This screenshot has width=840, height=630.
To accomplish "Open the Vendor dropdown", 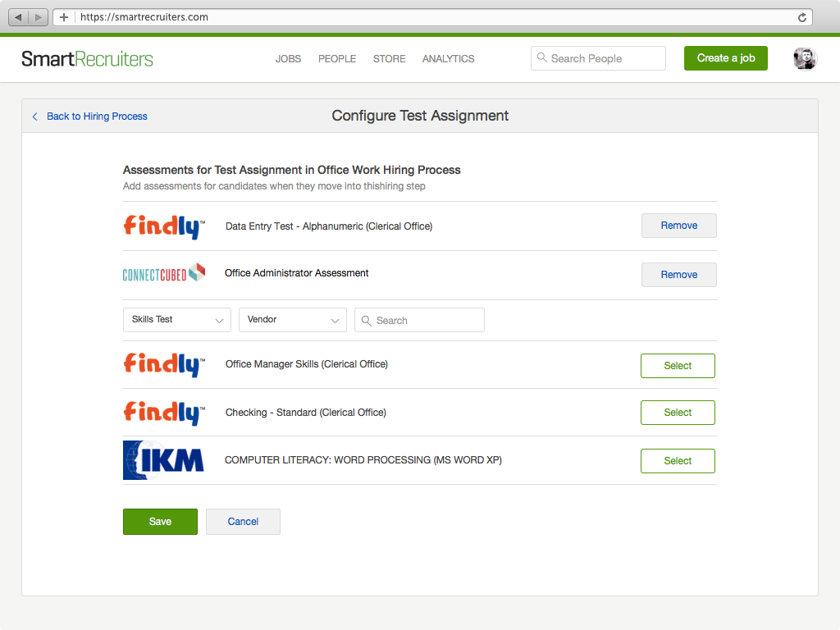I will click(293, 320).
